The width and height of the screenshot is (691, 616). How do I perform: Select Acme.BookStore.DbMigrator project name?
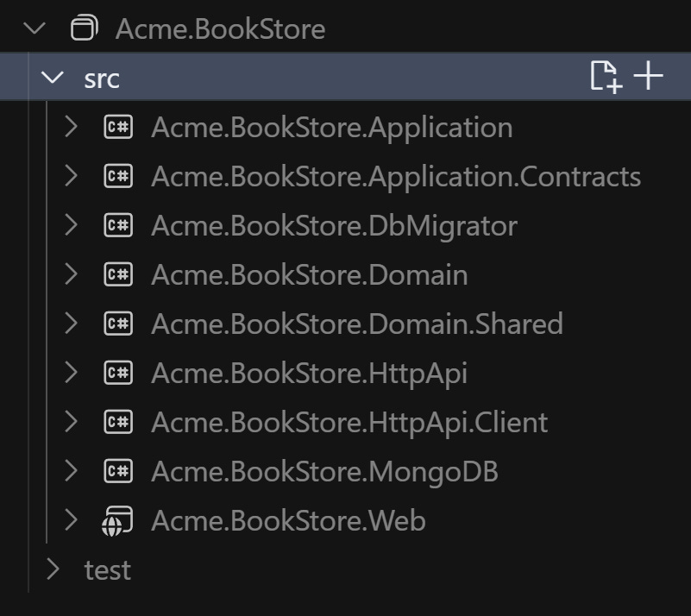pos(334,226)
